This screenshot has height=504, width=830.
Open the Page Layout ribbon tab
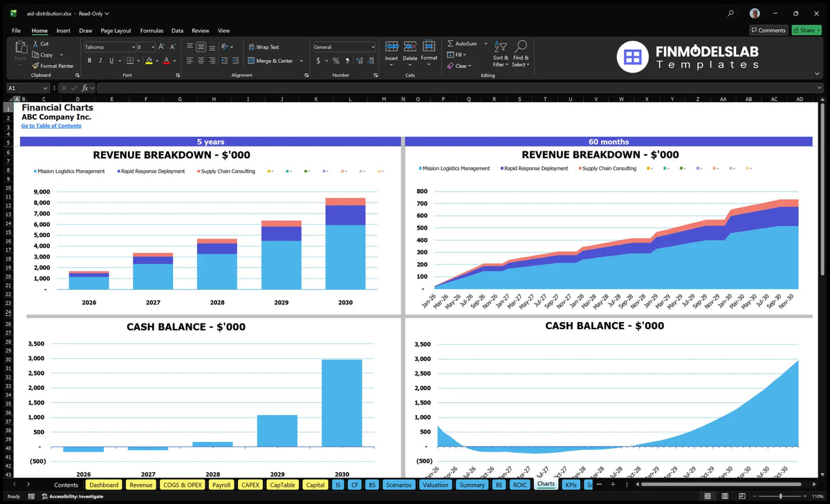(x=116, y=30)
